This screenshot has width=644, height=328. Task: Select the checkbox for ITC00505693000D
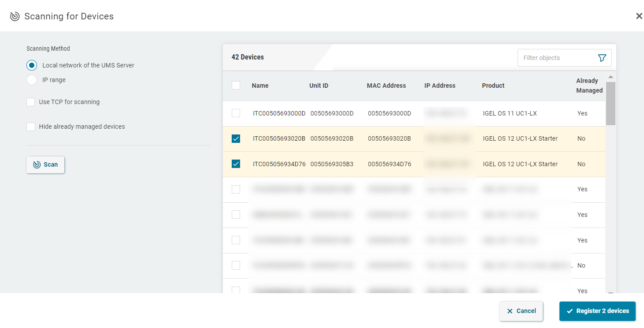236,113
